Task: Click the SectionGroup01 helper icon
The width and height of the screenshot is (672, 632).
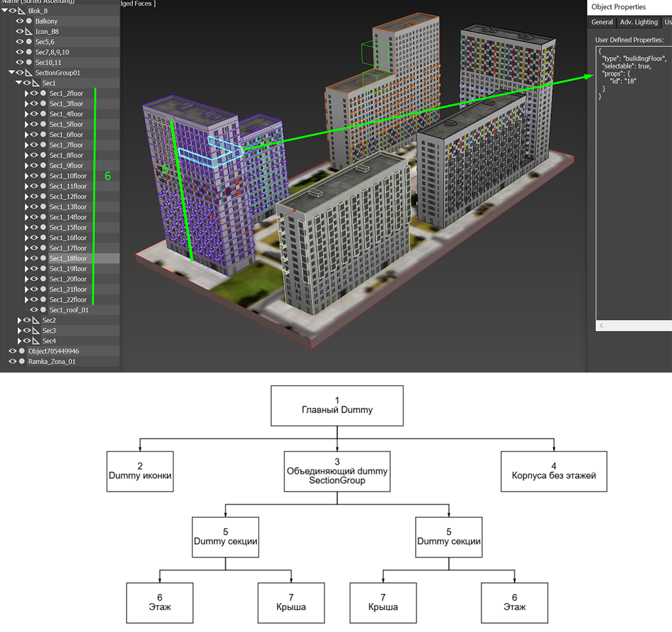Action: click(29, 73)
